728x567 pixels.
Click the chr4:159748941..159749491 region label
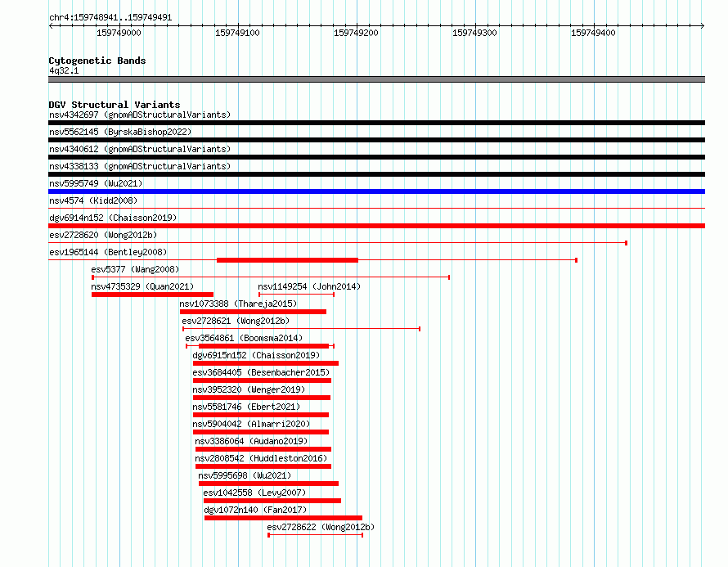[110, 17]
